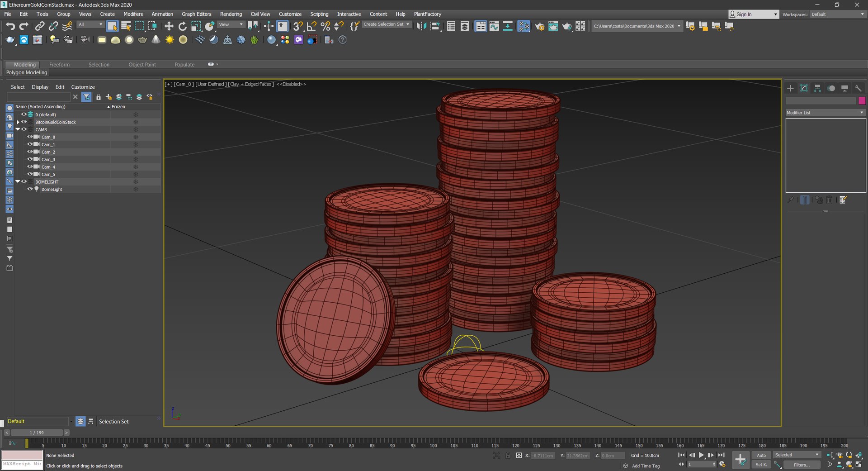Switch to the Object Paint ribbon tab

click(x=142, y=65)
